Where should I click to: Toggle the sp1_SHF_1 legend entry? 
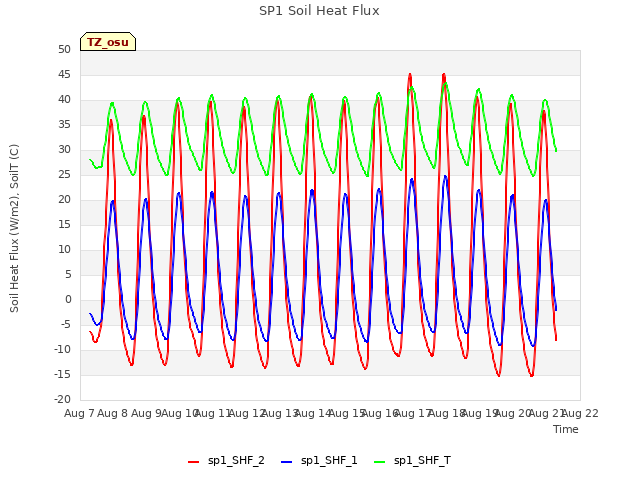pyautogui.click(x=319, y=460)
